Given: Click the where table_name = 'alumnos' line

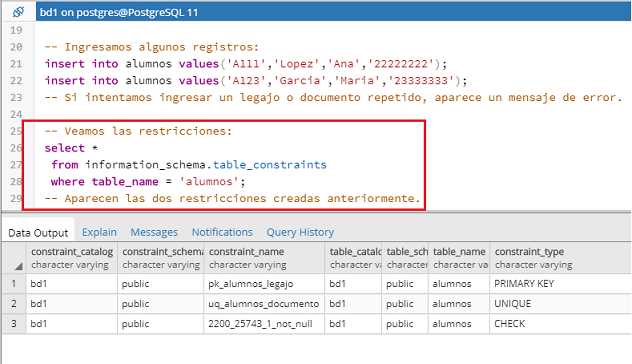Looking at the screenshot, I should (x=148, y=181).
